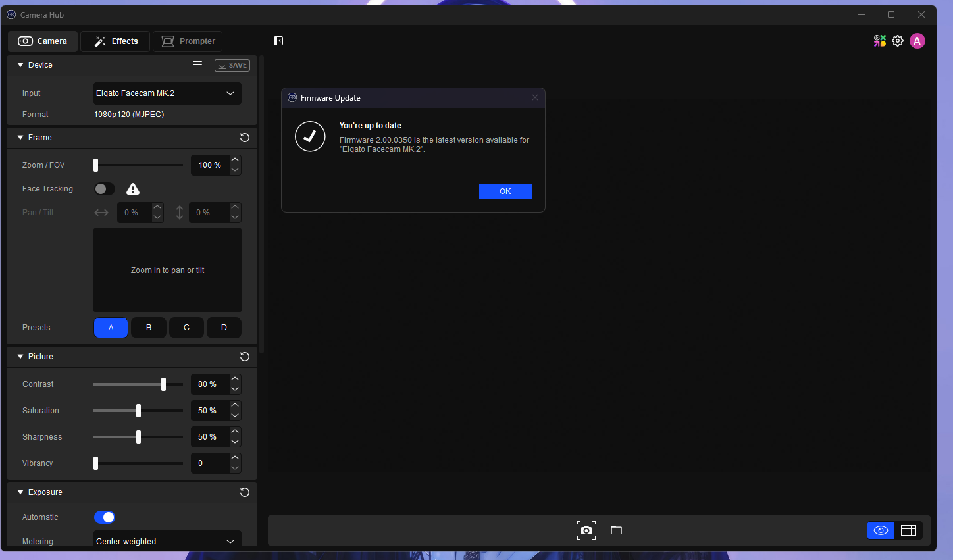Image resolution: width=953 pixels, height=560 pixels.
Task: Open the Metering mode dropdown
Action: (167, 541)
